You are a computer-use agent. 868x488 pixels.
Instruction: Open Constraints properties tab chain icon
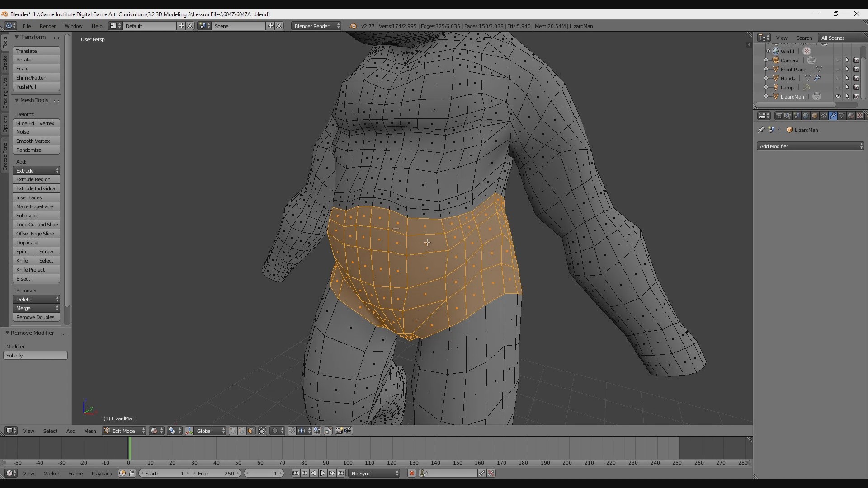[x=824, y=116]
